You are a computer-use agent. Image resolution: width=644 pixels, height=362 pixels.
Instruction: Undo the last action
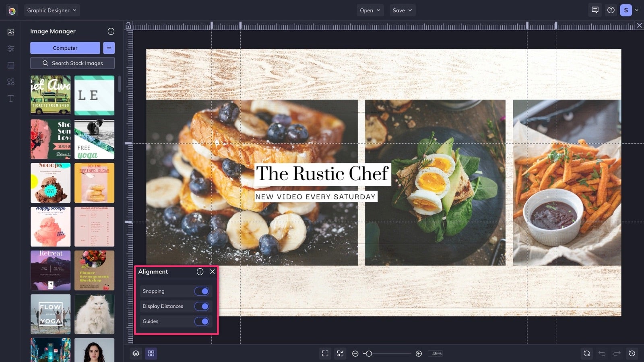(602, 354)
